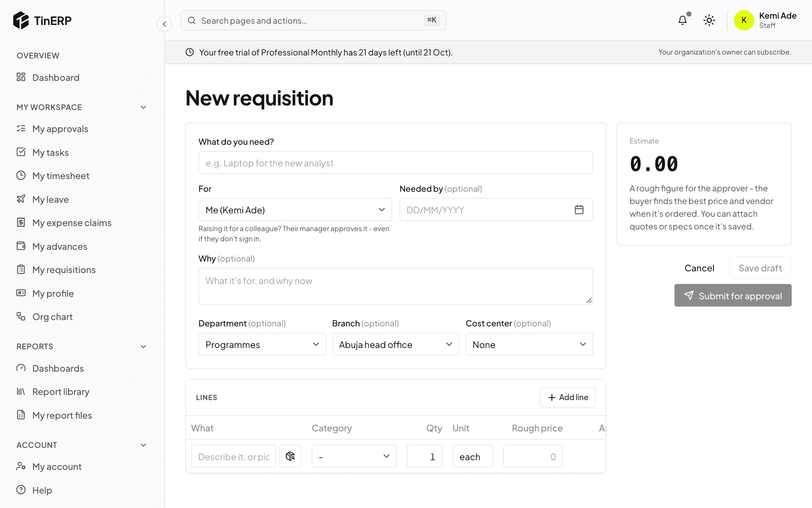Viewport: 812px width, 508px height.
Task: Collapse the My Workspace section
Action: pyautogui.click(x=143, y=107)
